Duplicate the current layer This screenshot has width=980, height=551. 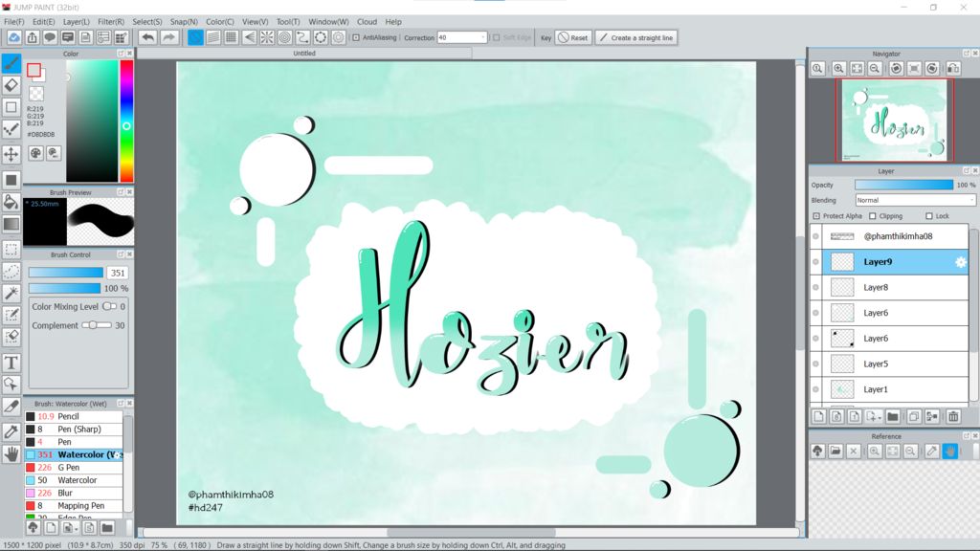tap(914, 417)
